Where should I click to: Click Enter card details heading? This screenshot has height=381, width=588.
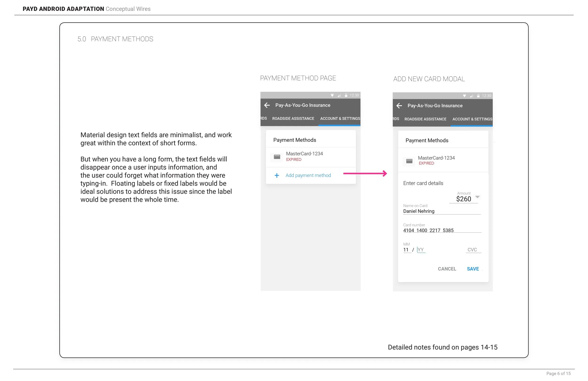tap(423, 183)
